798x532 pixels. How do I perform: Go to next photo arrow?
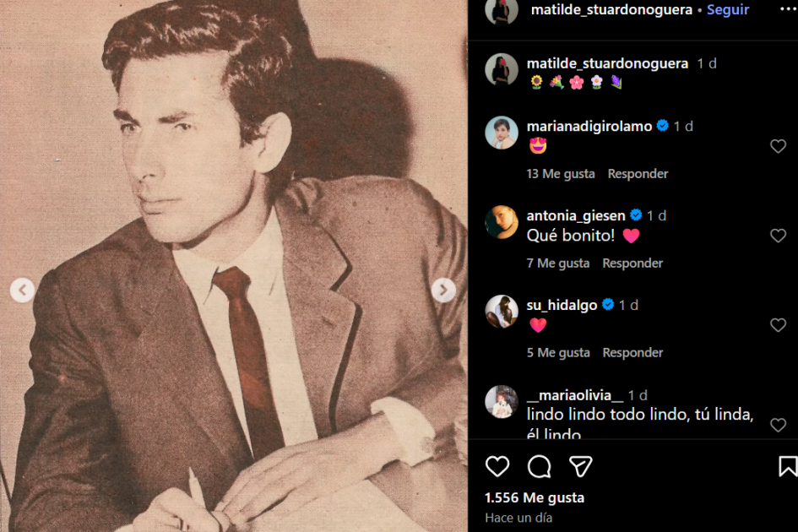443,290
